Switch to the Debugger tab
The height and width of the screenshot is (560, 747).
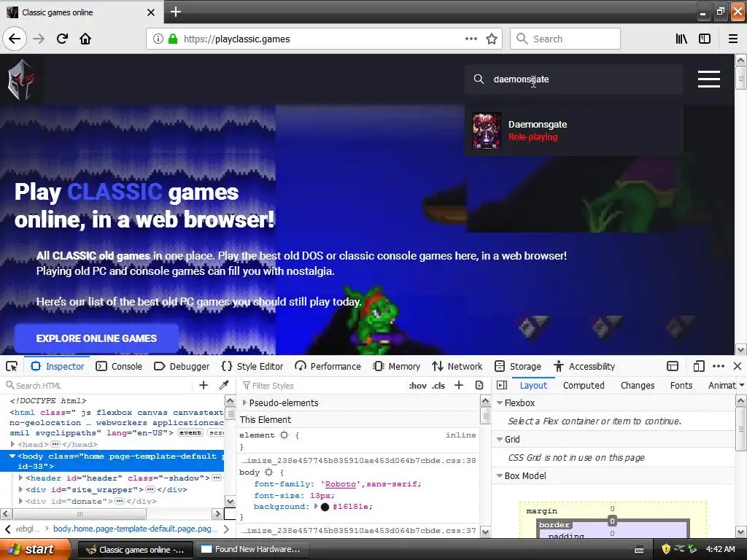[182, 366]
